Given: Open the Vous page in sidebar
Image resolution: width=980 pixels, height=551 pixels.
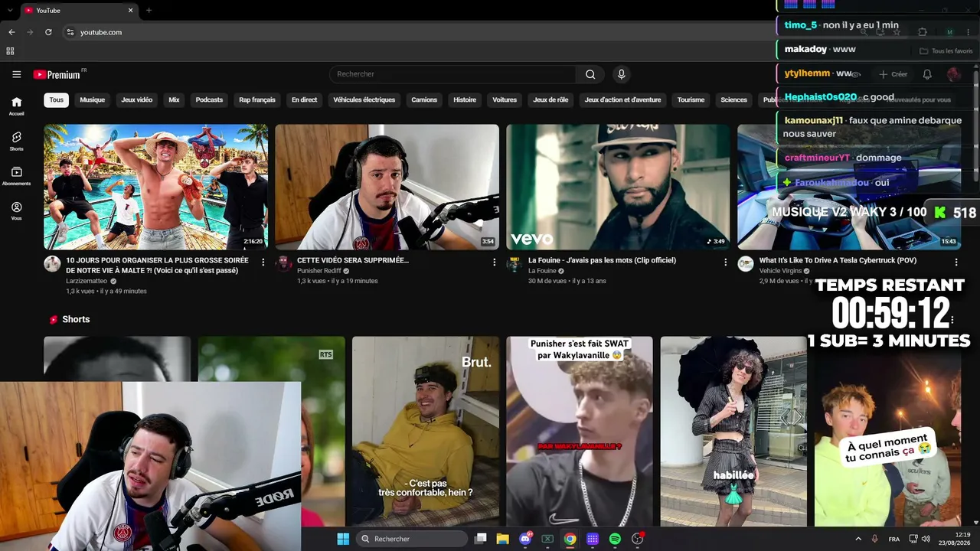Looking at the screenshot, I should click(x=16, y=210).
